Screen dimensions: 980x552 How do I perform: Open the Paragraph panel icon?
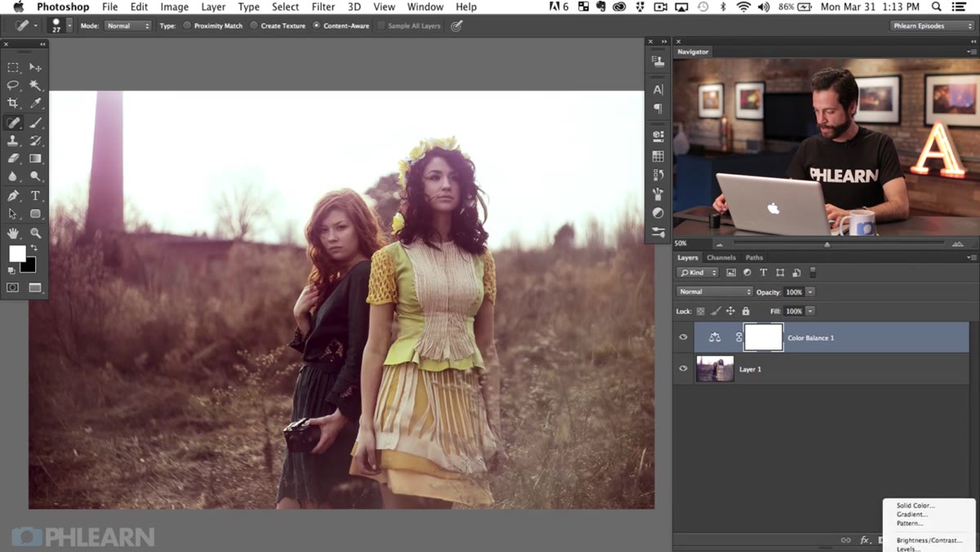coord(657,109)
